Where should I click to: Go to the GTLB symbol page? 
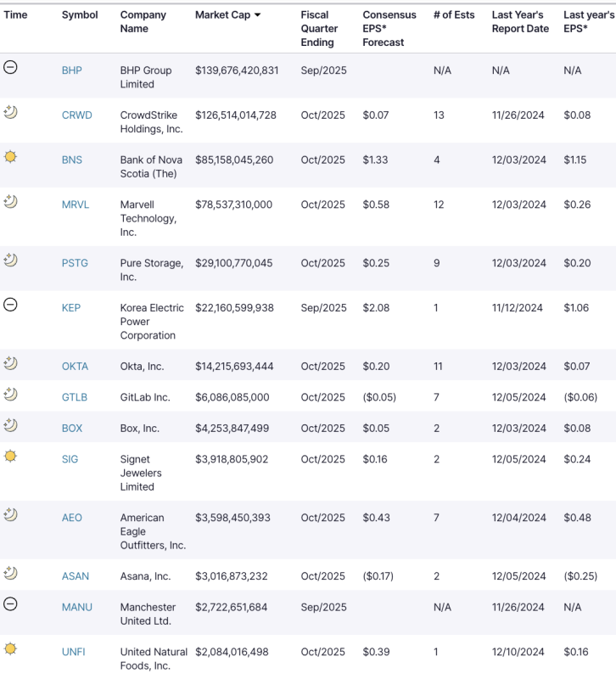click(x=75, y=397)
